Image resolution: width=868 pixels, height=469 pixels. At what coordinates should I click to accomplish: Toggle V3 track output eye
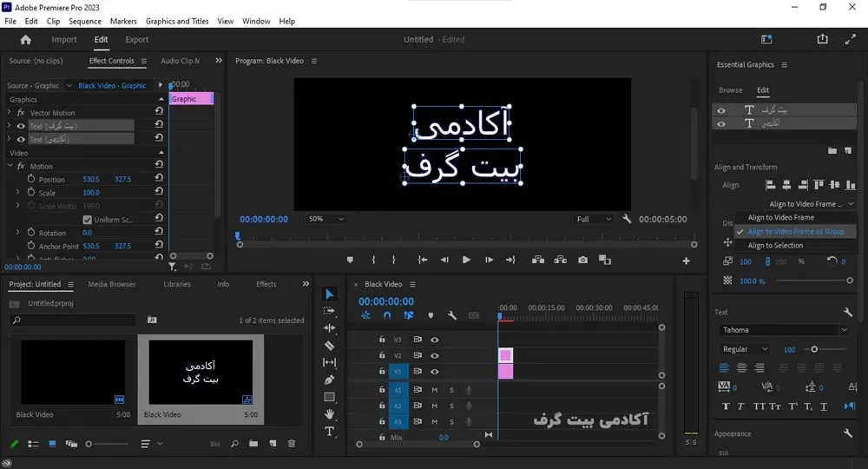435,340
